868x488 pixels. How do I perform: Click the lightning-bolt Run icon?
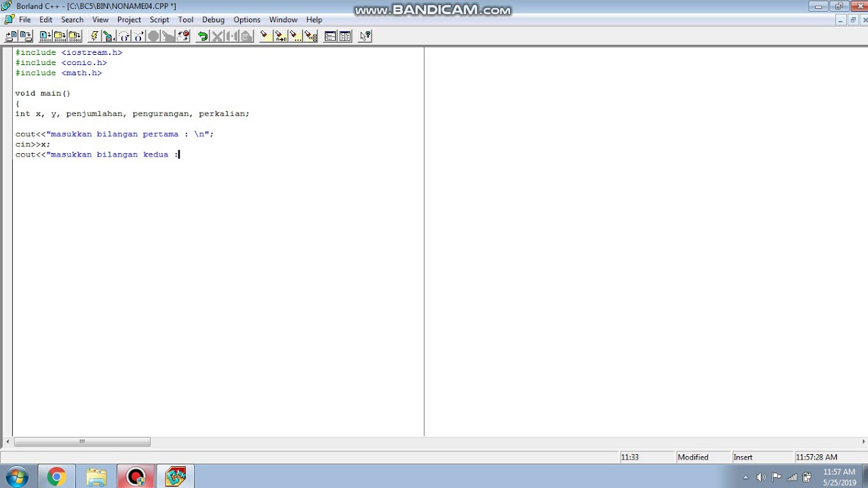point(95,36)
